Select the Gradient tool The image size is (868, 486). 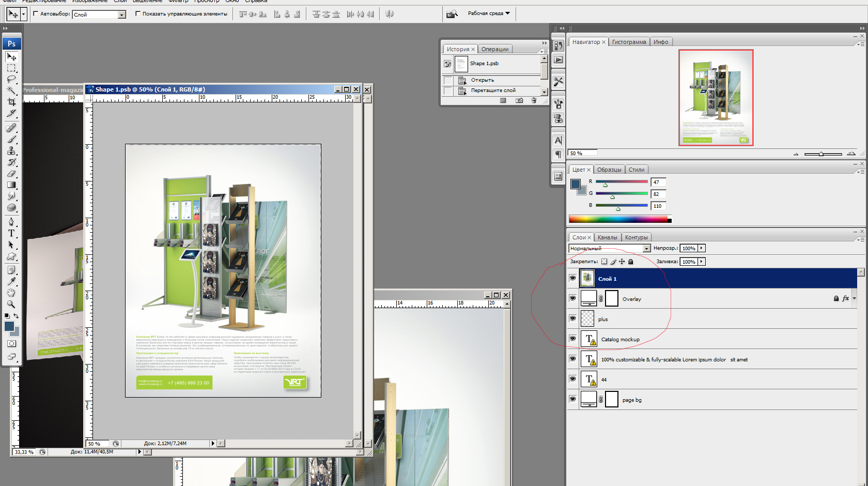11,185
